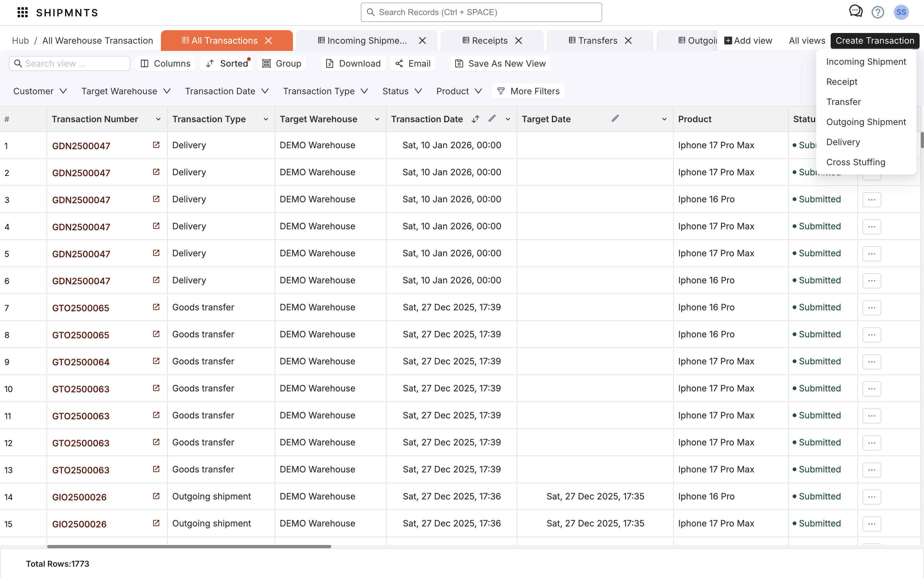The height and width of the screenshot is (578, 924).
Task: Click the Transaction Date sort arrows icon
Action: point(476,119)
